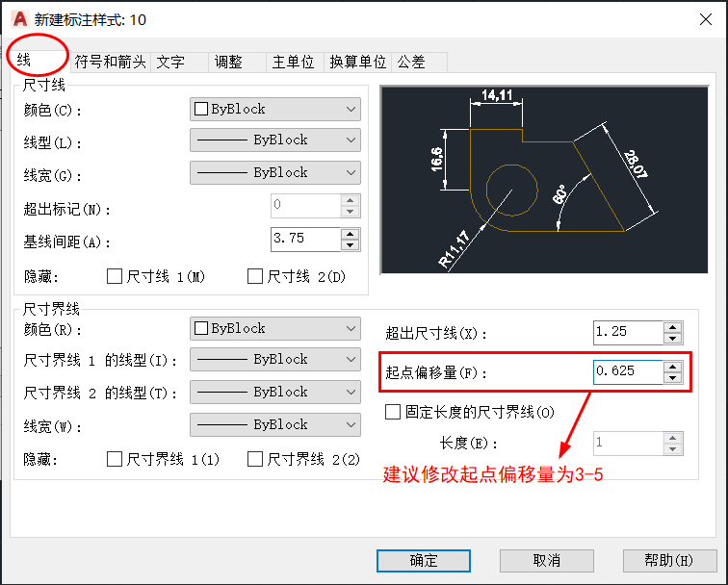The width and height of the screenshot is (728, 585).
Task: Check 固定长度的尺寸界线 option
Action: coord(393,412)
